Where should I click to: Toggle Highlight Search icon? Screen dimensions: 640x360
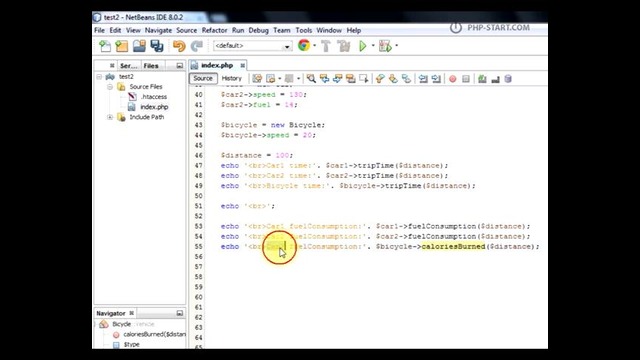pyautogui.click(x=350, y=79)
